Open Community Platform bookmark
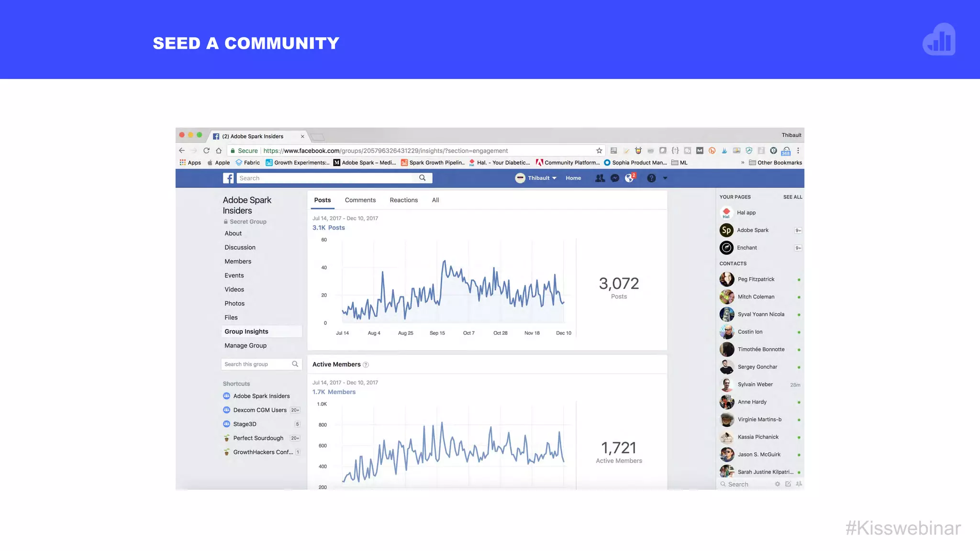This screenshot has height=551, width=980. click(568, 163)
